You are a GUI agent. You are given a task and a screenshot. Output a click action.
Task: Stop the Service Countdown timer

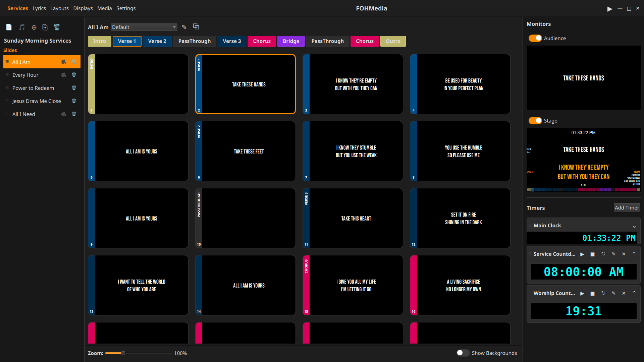(593, 254)
